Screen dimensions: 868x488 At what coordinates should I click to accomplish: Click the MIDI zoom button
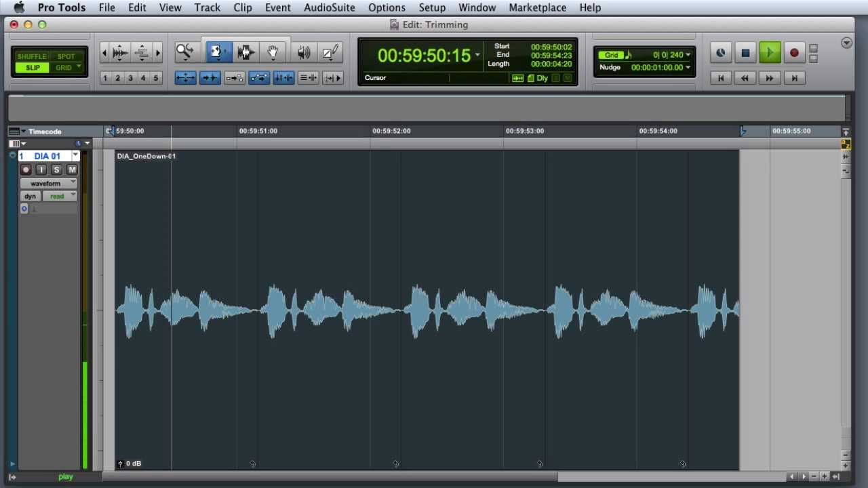tap(142, 52)
